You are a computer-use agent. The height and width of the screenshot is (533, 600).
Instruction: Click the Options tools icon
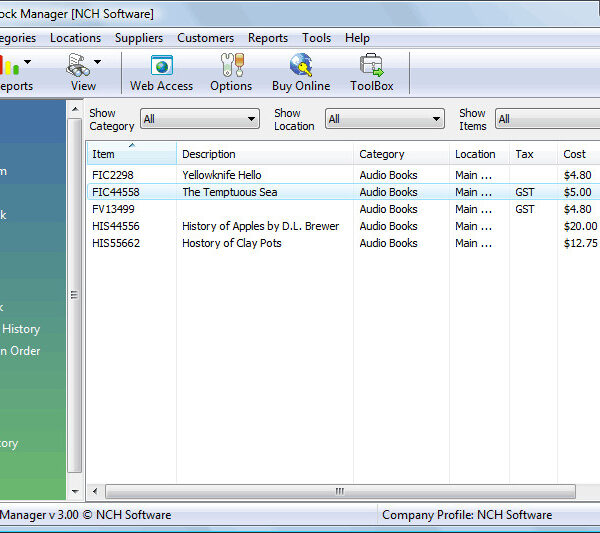click(232, 65)
